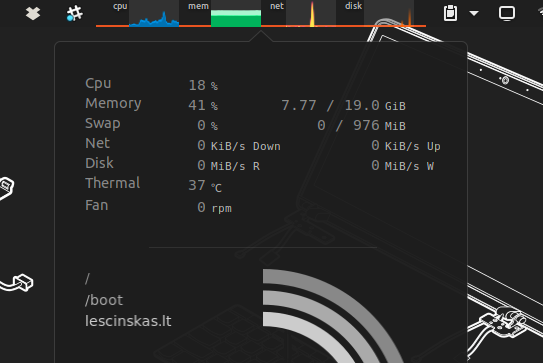Select the / mount point label
The height and width of the screenshot is (363, 543).
point(87,278)
